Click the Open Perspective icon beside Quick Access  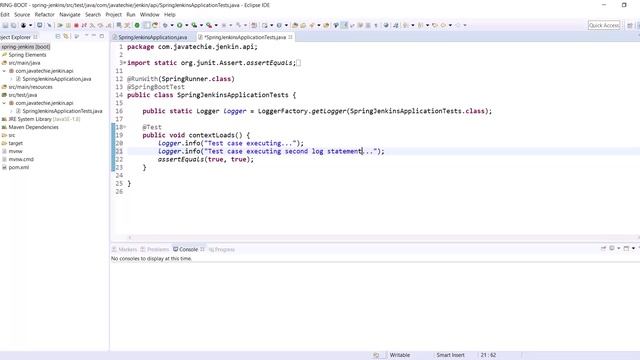point(630,25)
